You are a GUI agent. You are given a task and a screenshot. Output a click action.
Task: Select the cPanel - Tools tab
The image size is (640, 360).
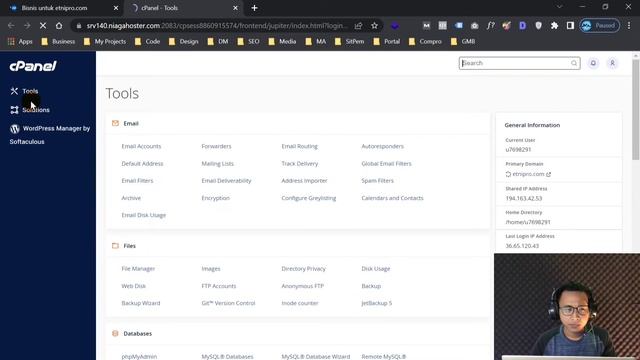tap(160, 8)
